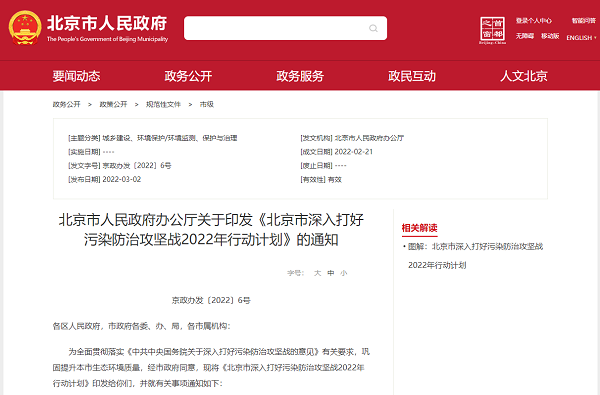Viewport: 600px width, 395px height.
Task: Click the document headline 北京市人民政府办公厅关于印发
Action: (x=211, y=230)
